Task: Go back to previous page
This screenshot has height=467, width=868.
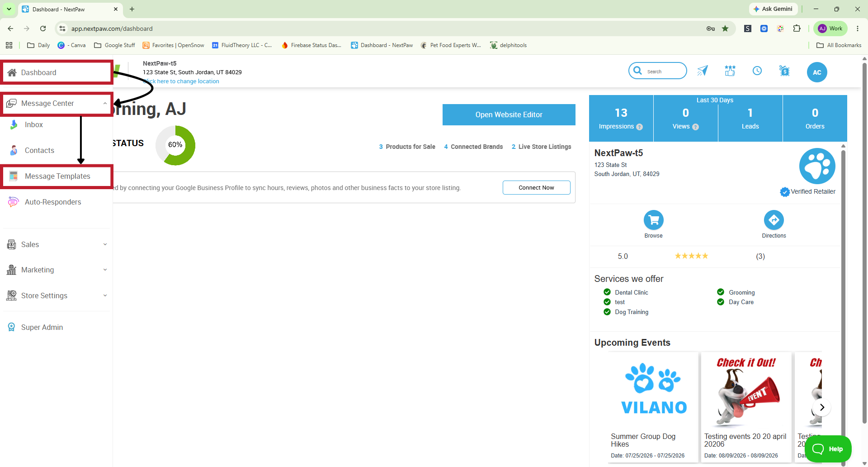Action: tap(10, 29)
